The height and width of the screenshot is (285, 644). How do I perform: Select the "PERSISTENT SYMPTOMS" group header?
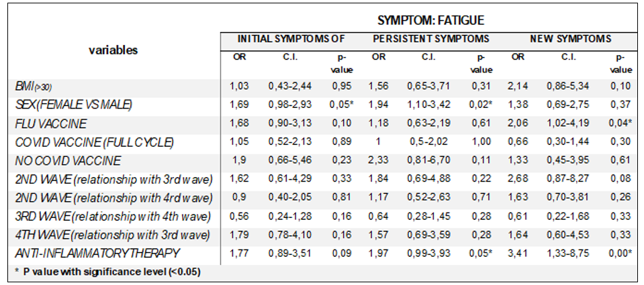pyautogui.click(x=431, y=39)
